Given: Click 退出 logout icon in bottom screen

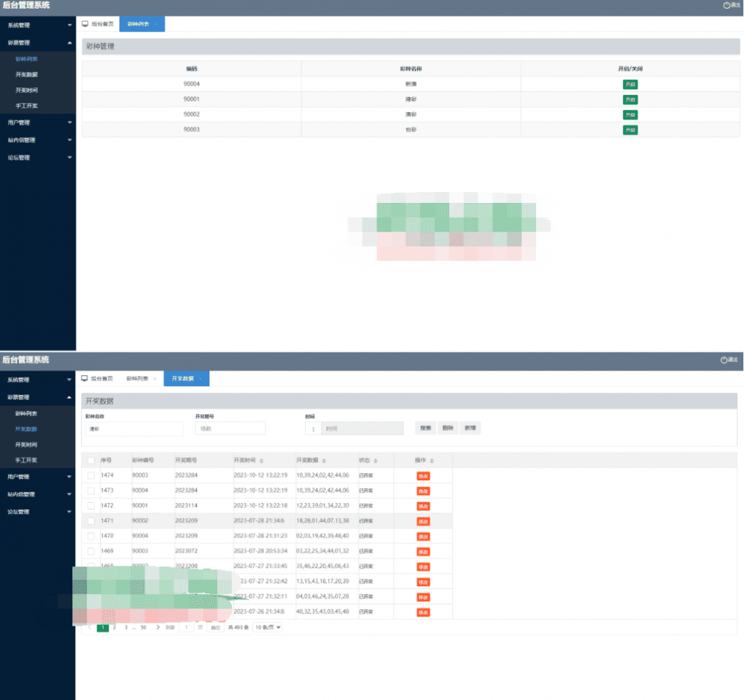Looking at the screenshot, I should (x=724, y=360).
